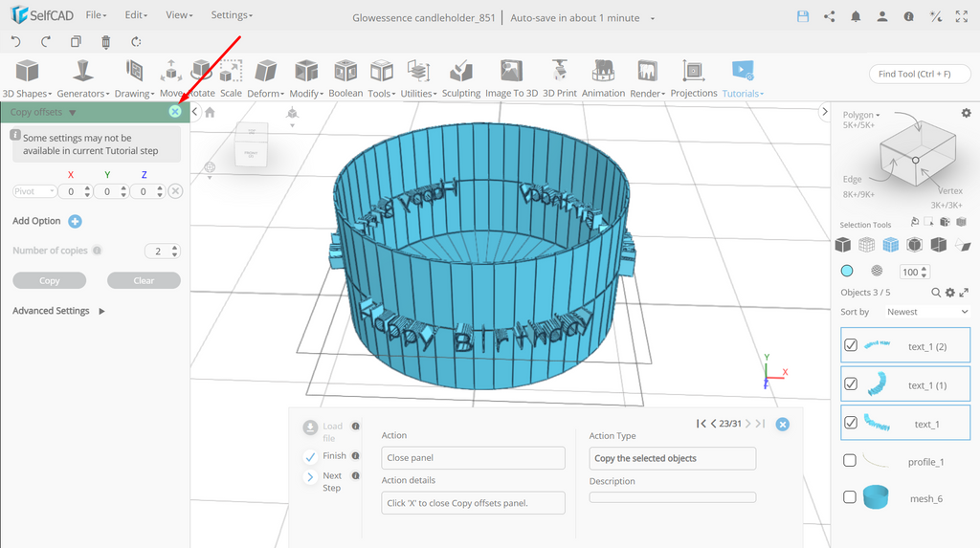Open the Settings menu

click(232, 15)
